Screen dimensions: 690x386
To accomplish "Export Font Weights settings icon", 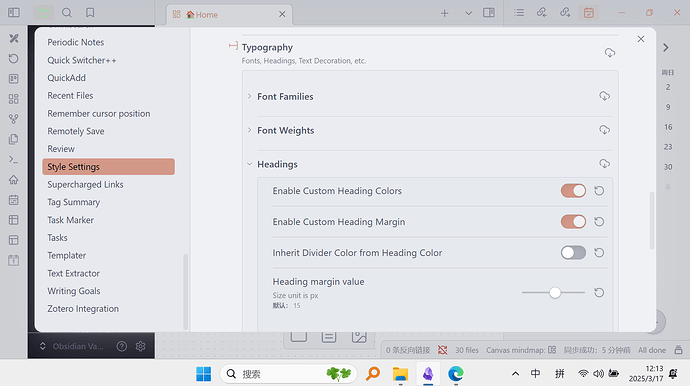I will pyautogui.click(x=605, y=130).
